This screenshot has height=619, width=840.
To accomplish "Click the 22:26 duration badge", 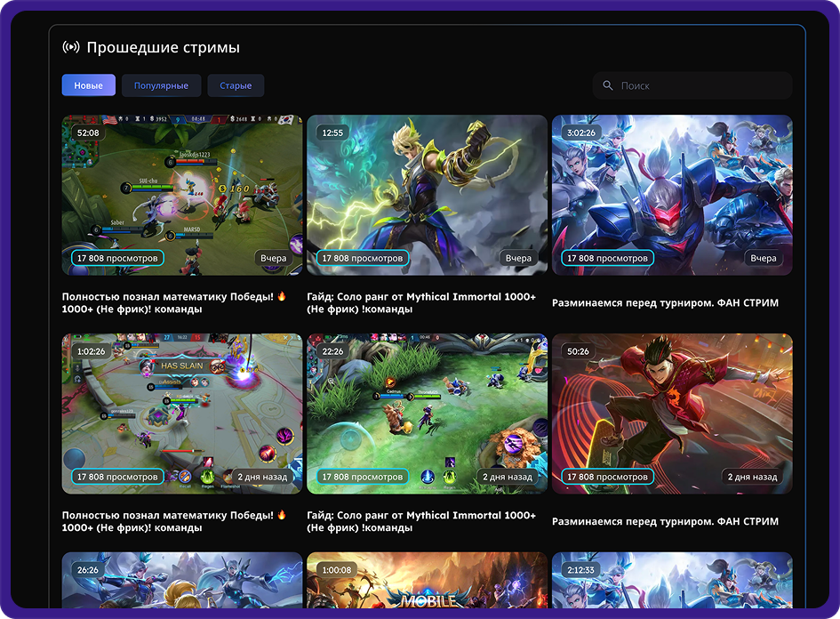I will pos(332,351).
